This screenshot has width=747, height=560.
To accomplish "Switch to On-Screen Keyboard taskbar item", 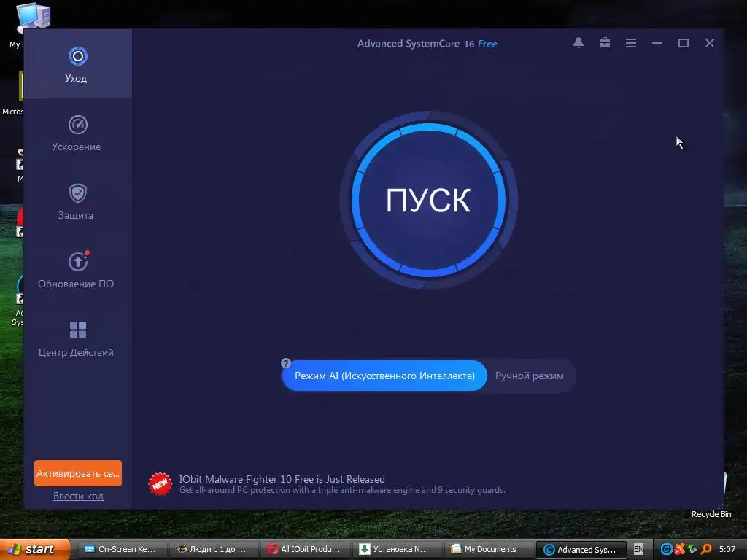I will (121, 550).
